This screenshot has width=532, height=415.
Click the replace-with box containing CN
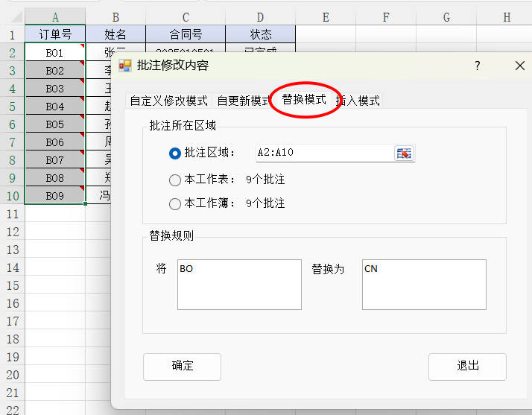[x=424, y=284]
